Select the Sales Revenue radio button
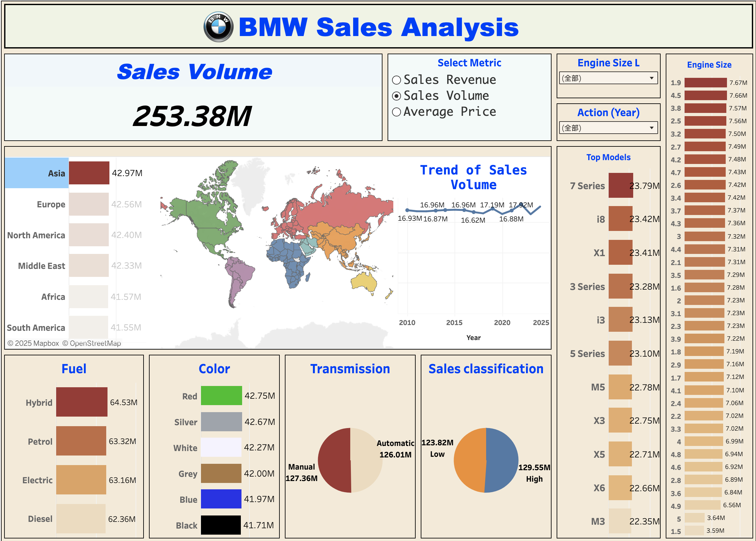Viewport: 756px width, 541px height. coord(396,80)
